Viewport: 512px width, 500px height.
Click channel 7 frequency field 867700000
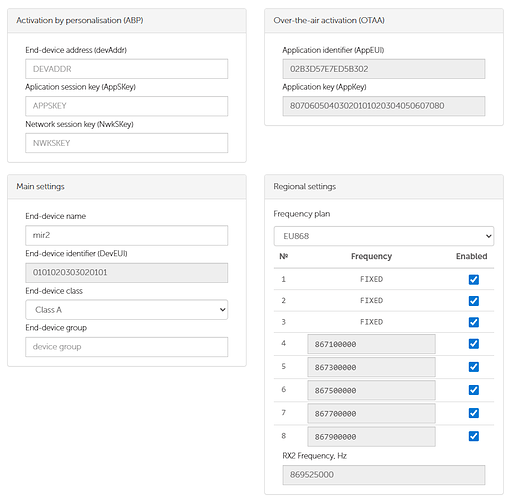coord(371,413)
